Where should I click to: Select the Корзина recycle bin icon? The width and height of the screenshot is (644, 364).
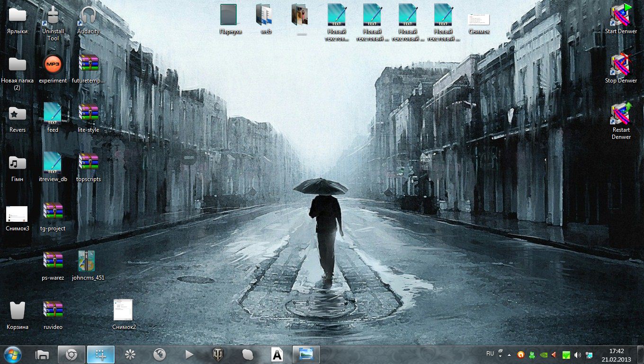point(18,314)
